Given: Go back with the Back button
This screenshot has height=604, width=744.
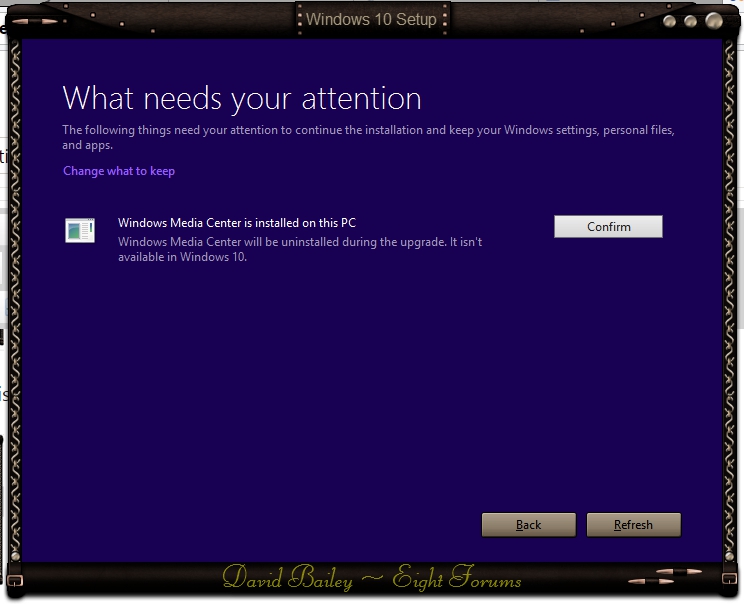Looking at the screenshot, I should pos(529,525).
